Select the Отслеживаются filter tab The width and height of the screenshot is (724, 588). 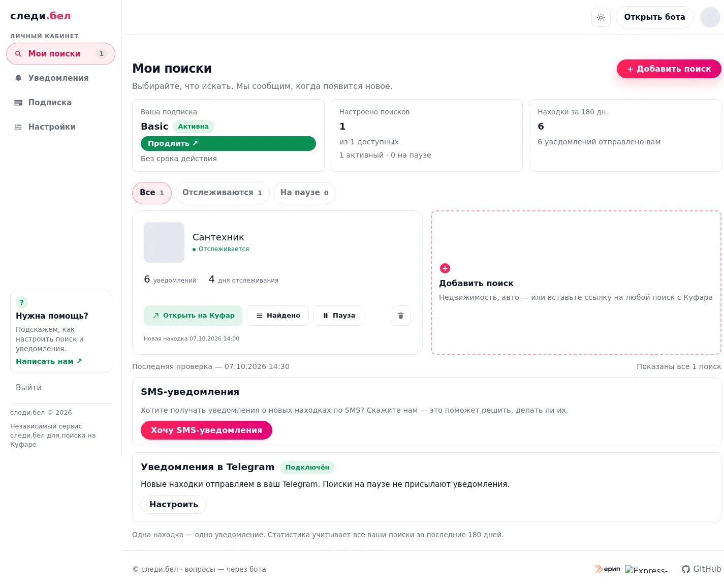(222, 193)
